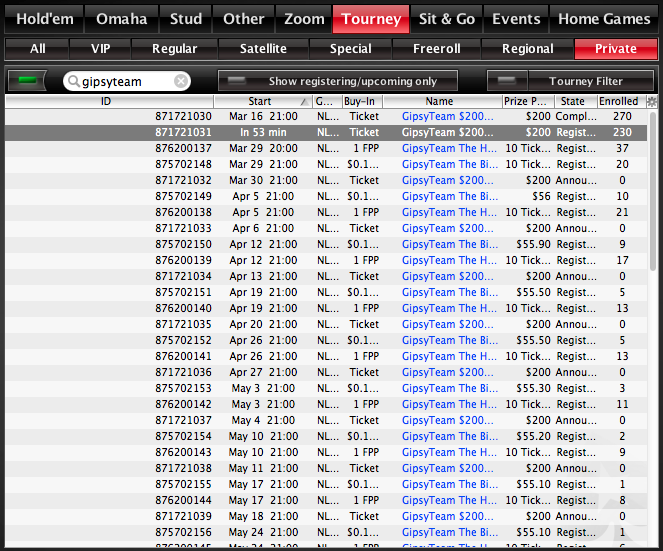Toggle the green indicator filter switch
This screenshot has height=551, width=663.
(x=27, y=80)
